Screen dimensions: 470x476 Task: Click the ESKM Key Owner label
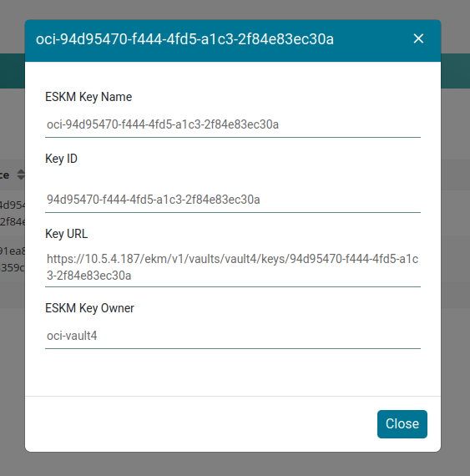(x=89, y=308)
